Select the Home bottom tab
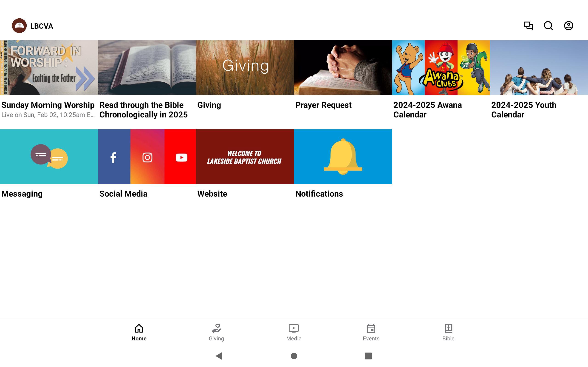The height and width of the screenshot is (367, 588). [x=139, y=332]
